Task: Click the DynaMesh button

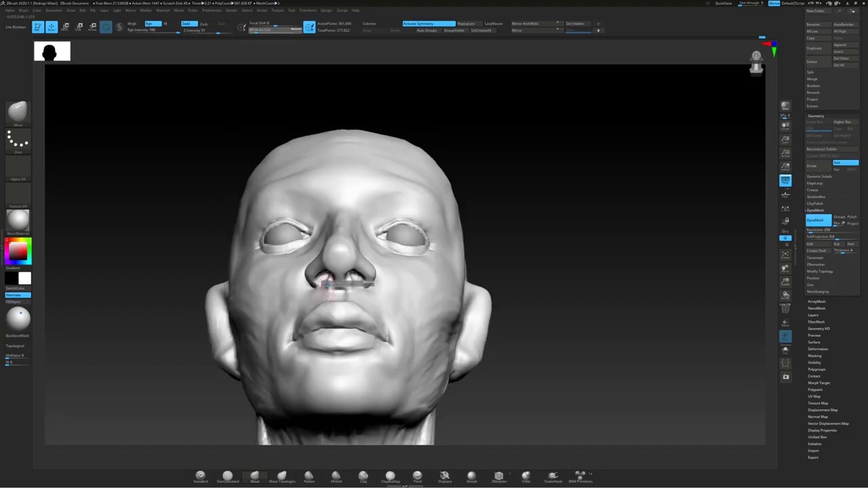Action: tap(818, 220)
